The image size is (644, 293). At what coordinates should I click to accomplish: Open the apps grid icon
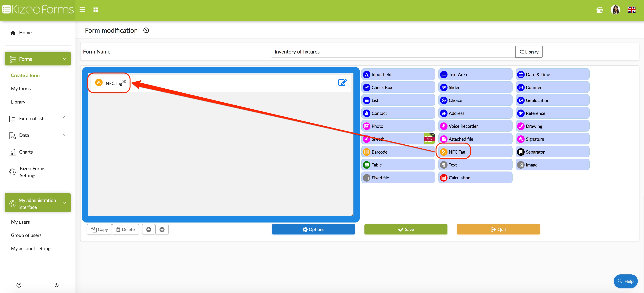[x=95, y=10]
